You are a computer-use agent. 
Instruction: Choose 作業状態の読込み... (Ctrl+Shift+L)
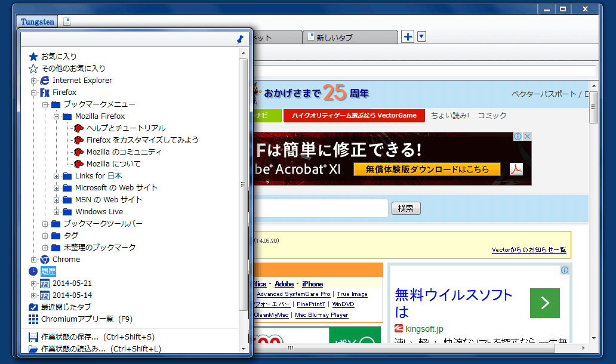point(101,348)
